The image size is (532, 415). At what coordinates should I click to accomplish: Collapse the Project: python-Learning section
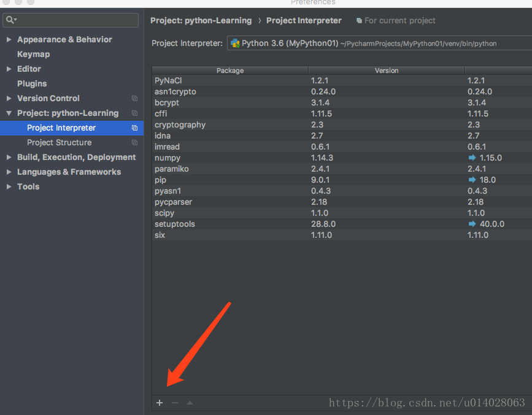[x=9, y=113]
